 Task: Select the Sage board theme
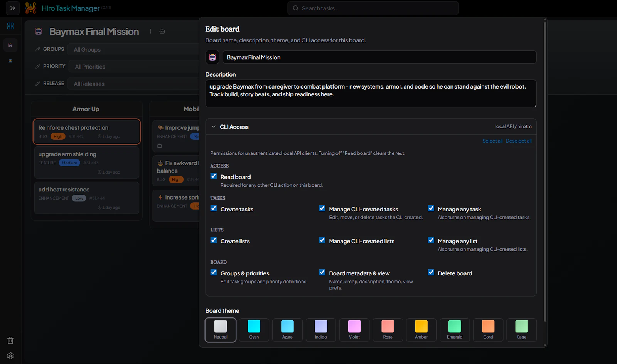[x=521, y=330]
